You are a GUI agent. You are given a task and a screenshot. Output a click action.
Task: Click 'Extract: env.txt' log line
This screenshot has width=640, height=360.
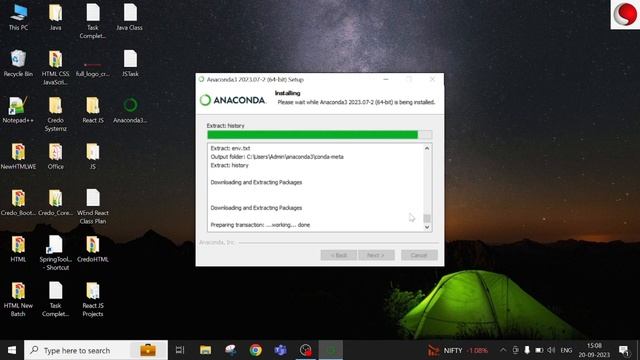click(x=230, y=148)
